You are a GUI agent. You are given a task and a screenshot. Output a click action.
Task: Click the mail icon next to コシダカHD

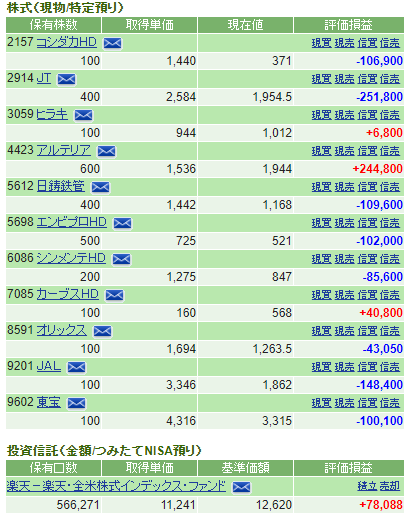pos(112,43)
